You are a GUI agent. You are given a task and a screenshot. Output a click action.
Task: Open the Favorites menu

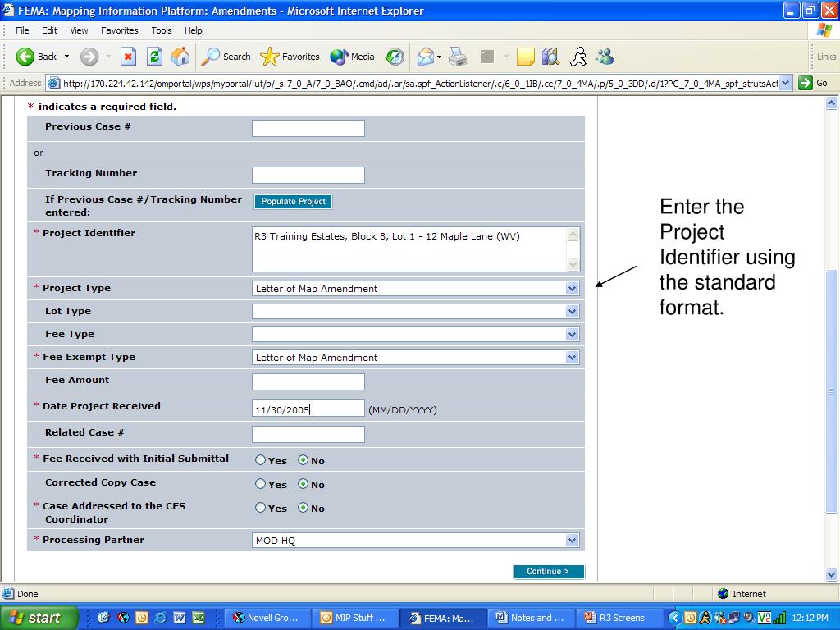[x=120, y=30]
